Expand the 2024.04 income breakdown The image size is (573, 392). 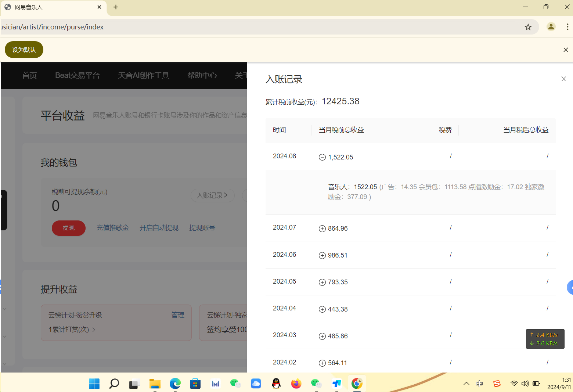click(x=322, y=309)
